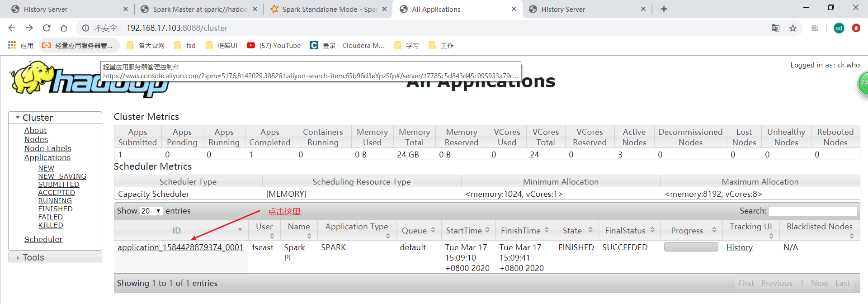
Task: Open the apps grid shortcut in bookmarks
Action: click(21, 45)
